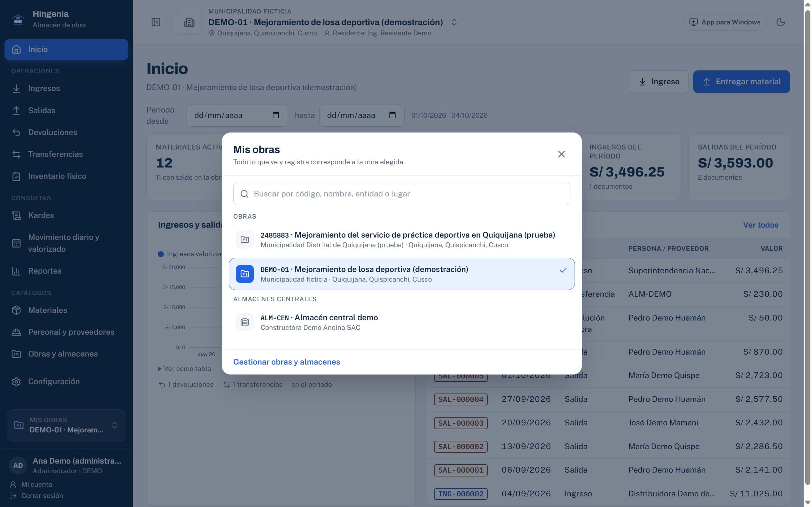Click the Configuración gear icon

(x=16, y=382)
